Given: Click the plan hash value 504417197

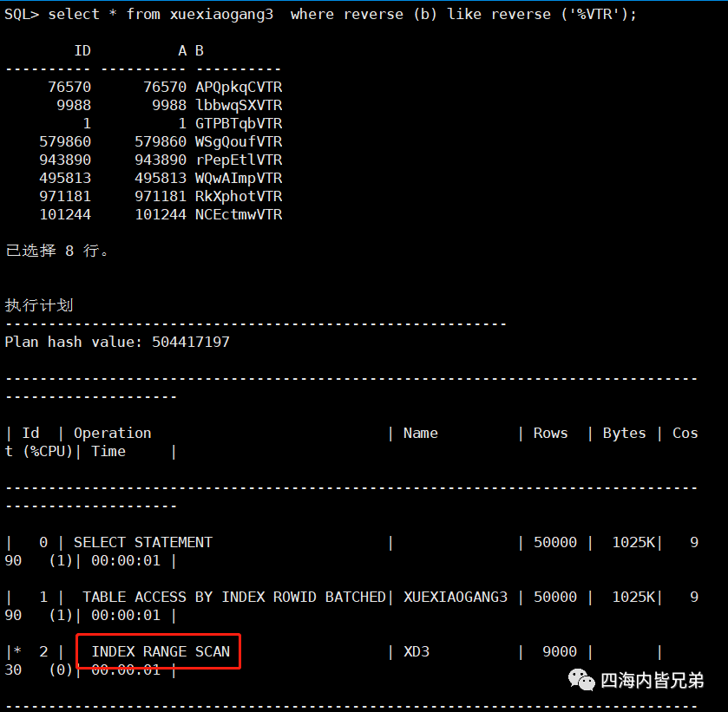Looking at the screenshot, I should (191, 342).
